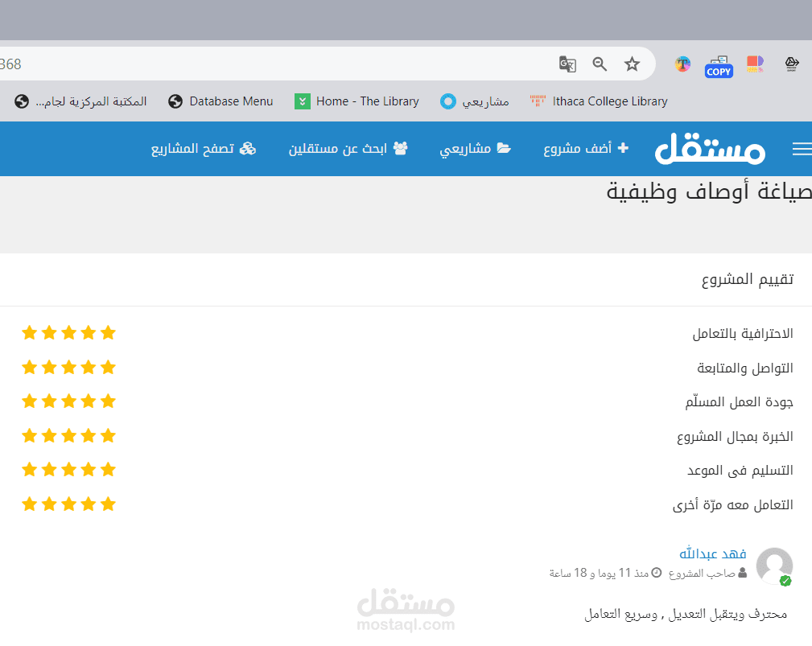Open the colorful T extension icon

point(682,64)
